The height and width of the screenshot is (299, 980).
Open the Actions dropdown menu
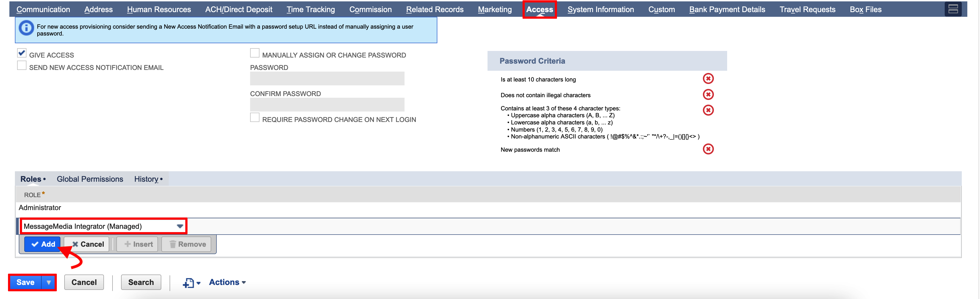tap(227, 282)
